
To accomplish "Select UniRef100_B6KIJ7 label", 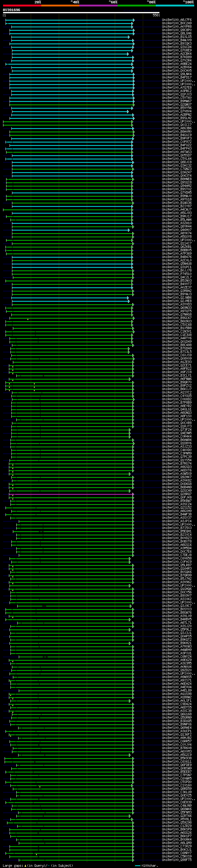I will tap(177, 389).
